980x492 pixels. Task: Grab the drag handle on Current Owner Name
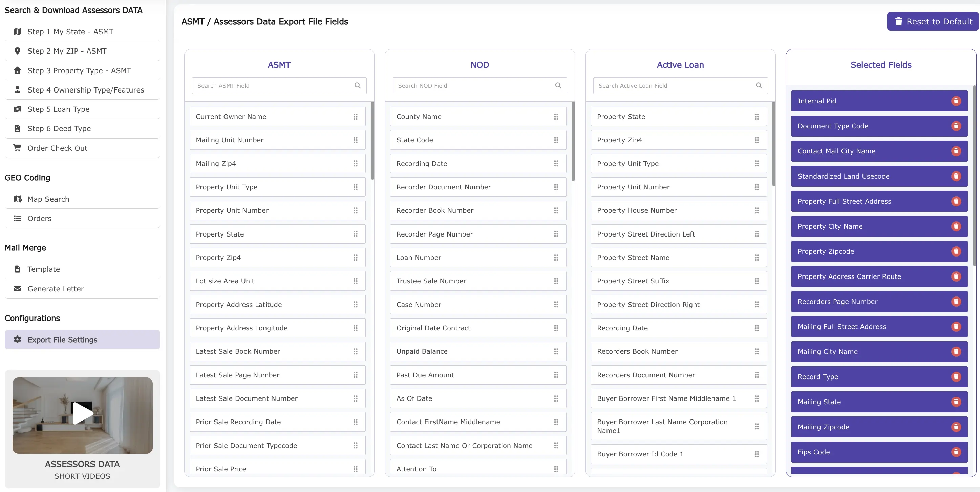(x=356, y=117)
